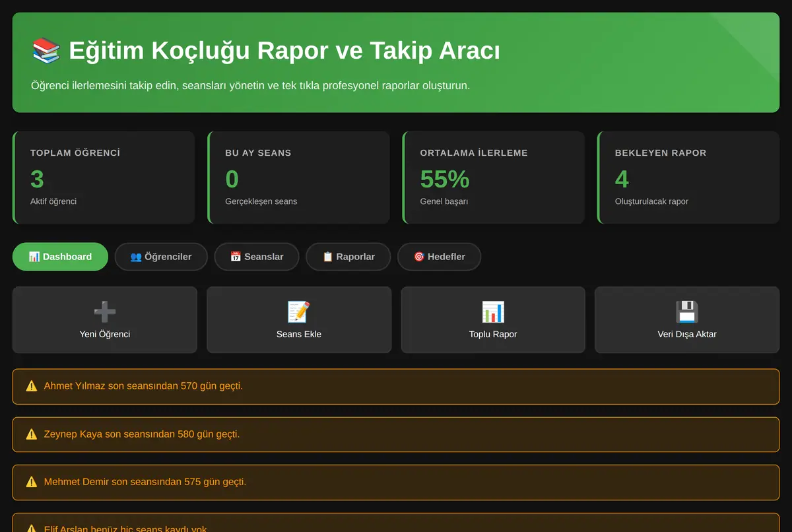Viewport: 792px width, 532px height.
Task: Click the 'BEKLEYEN RAPOR' heading
Action: click(661, 153)
